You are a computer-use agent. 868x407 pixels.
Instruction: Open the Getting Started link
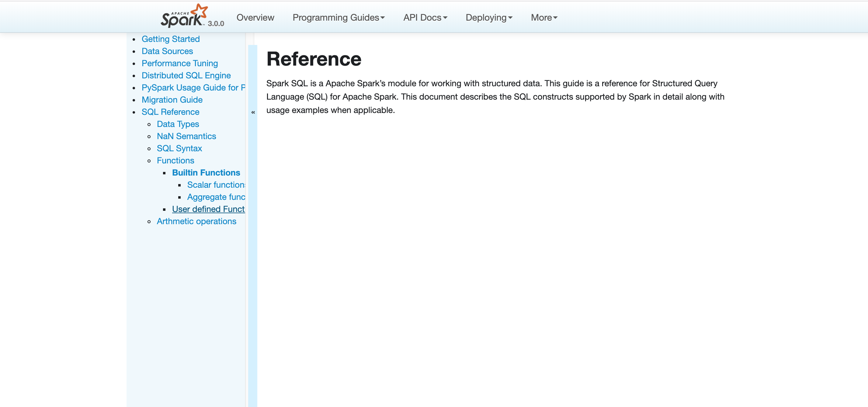point(171,39)
